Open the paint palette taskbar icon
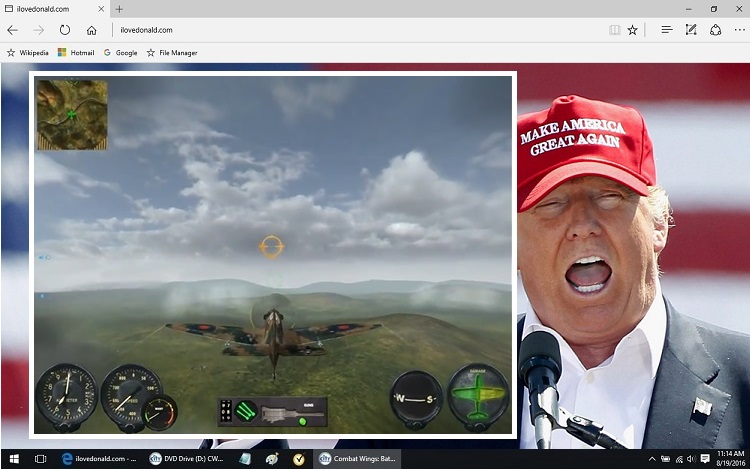The width and height of the screenshot is (750, 470). coord(272,459)
